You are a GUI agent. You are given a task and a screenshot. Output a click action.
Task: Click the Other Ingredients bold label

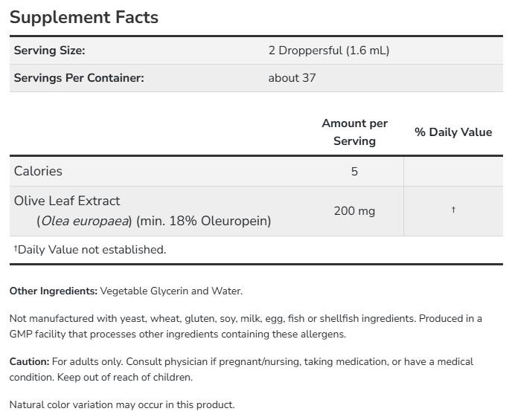(53, 291)
